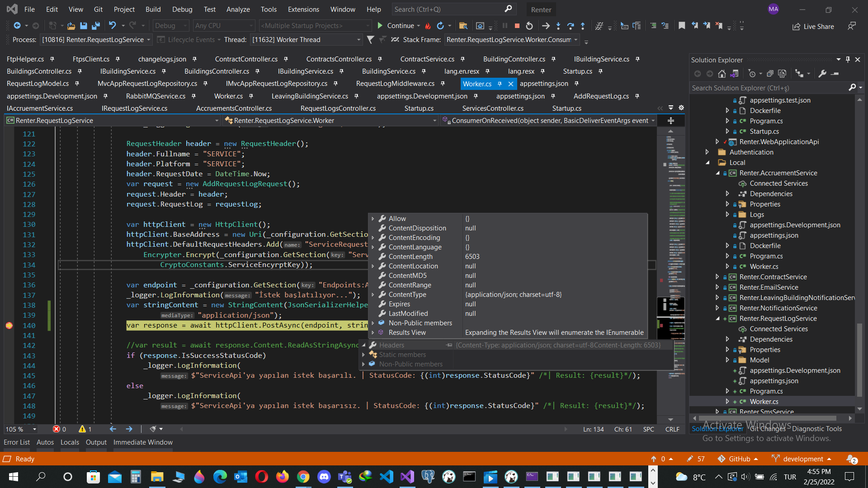Toggle pin on the Worker.cs active tab
This screenshot has width=868, height=488.
[500, 84]
